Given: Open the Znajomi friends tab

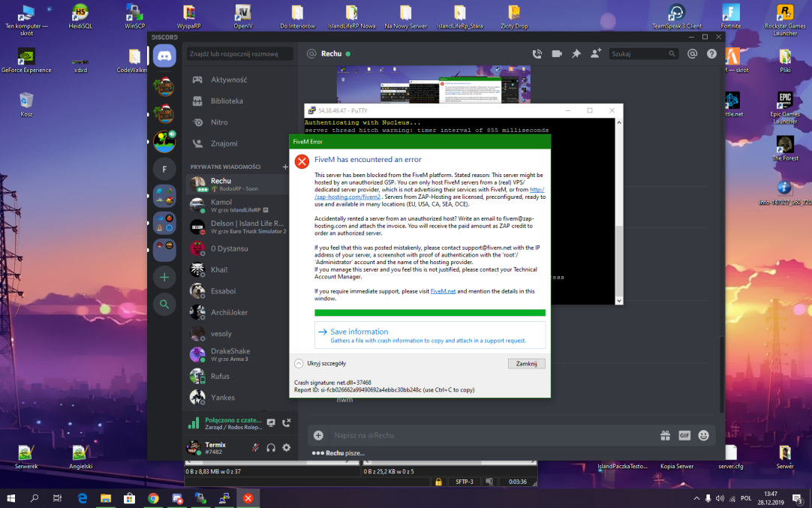Looking at the screenshot, I should [x=224, y=143].
